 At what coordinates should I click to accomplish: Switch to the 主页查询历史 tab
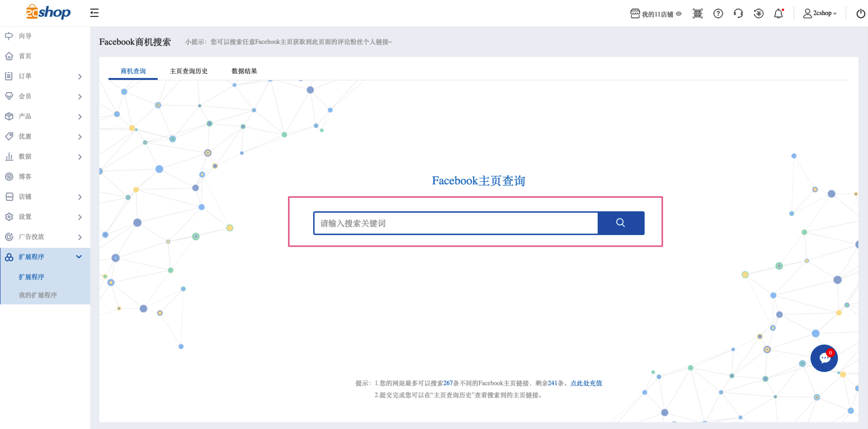189,71
